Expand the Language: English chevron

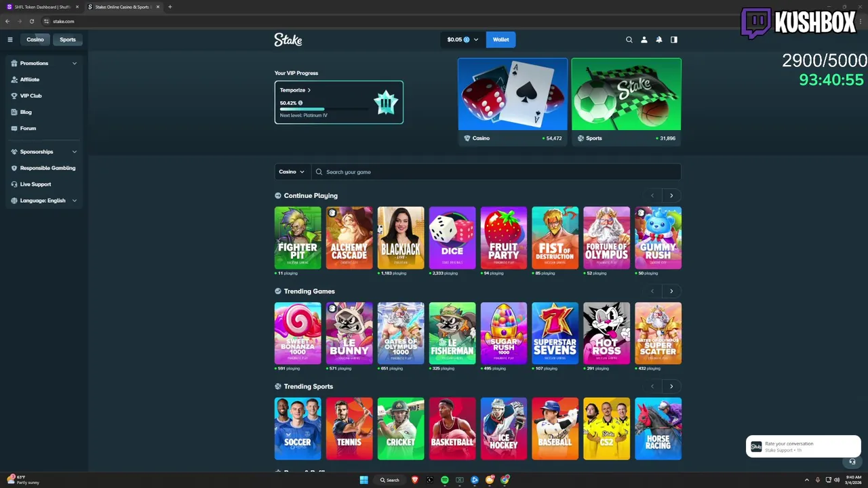coord(75,201)
